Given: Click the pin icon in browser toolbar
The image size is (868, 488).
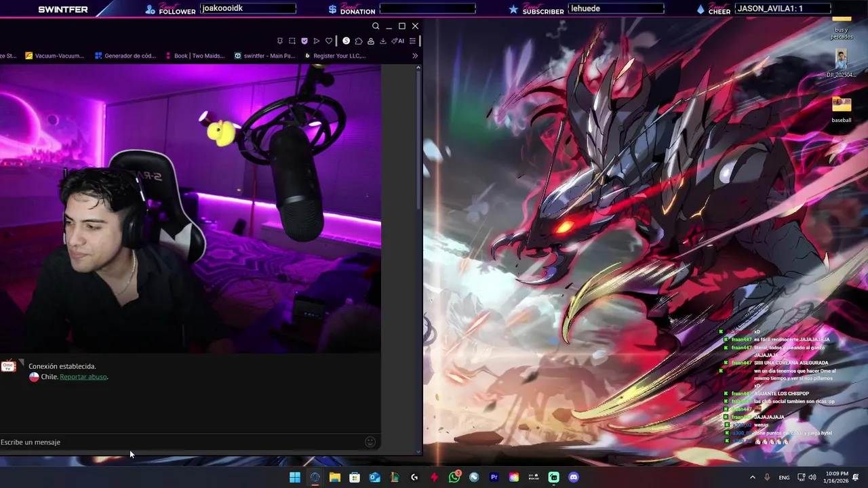Looking at the screenshot, I should (x=280, y=41).
